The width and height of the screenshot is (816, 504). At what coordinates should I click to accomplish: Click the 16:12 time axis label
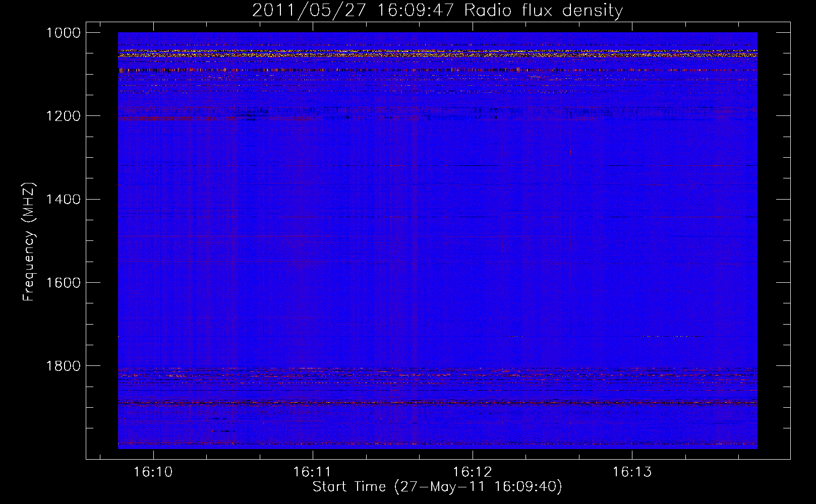tap(472, 472)
